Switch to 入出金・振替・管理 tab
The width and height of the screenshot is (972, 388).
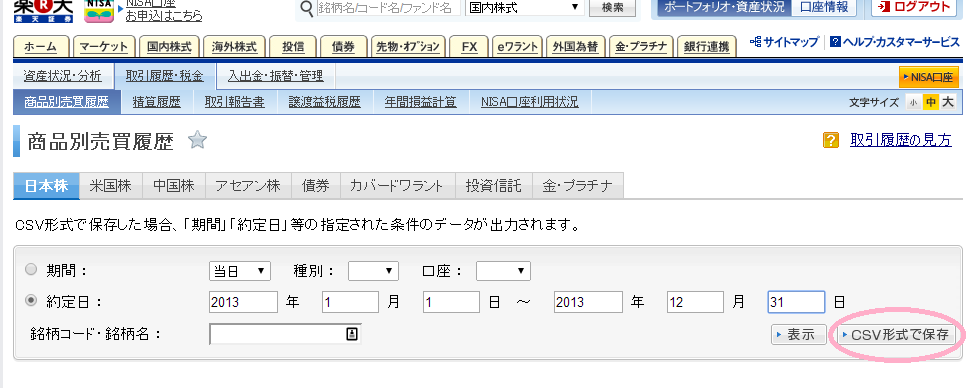(275, 76)
